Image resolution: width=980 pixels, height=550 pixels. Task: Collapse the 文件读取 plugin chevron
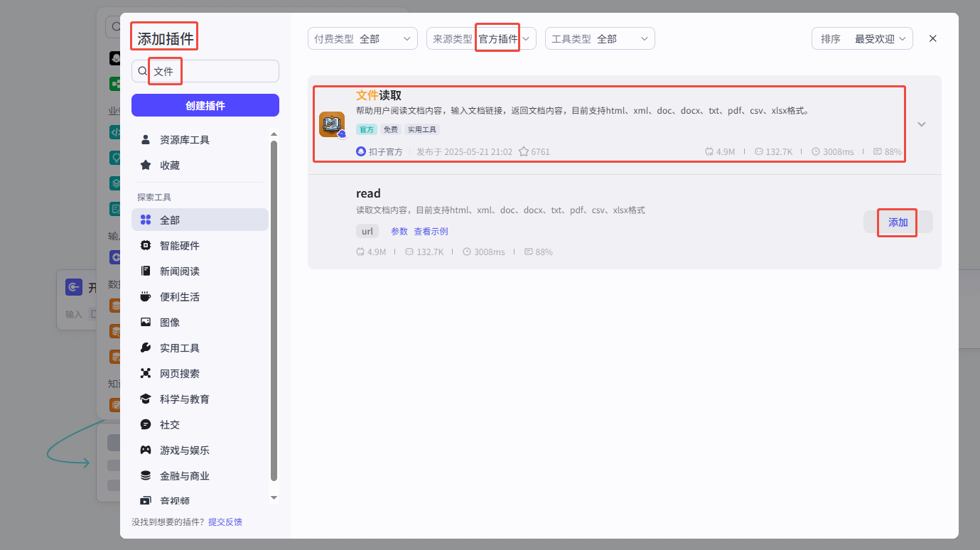(x=922, y=124)
